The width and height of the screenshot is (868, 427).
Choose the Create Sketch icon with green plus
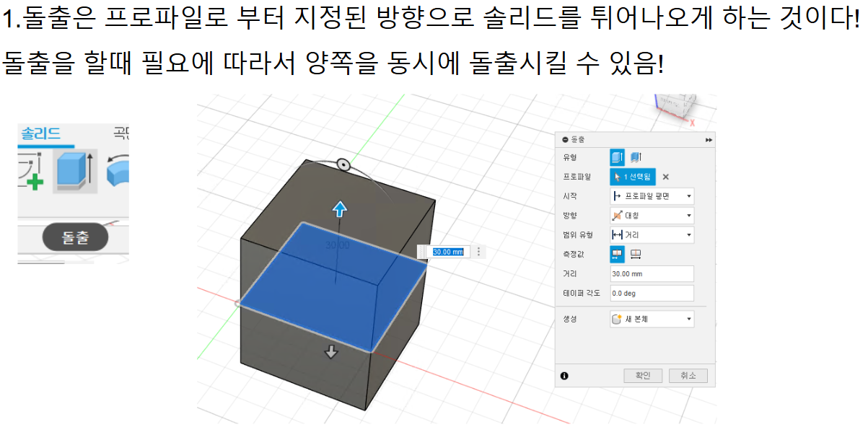tap(31, 172)
